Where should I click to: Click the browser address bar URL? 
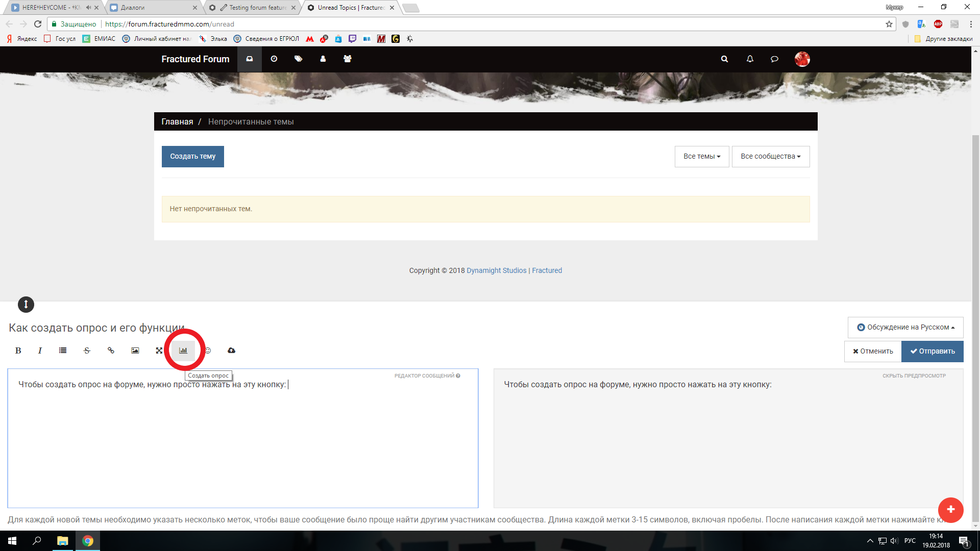tap(169, 24)
